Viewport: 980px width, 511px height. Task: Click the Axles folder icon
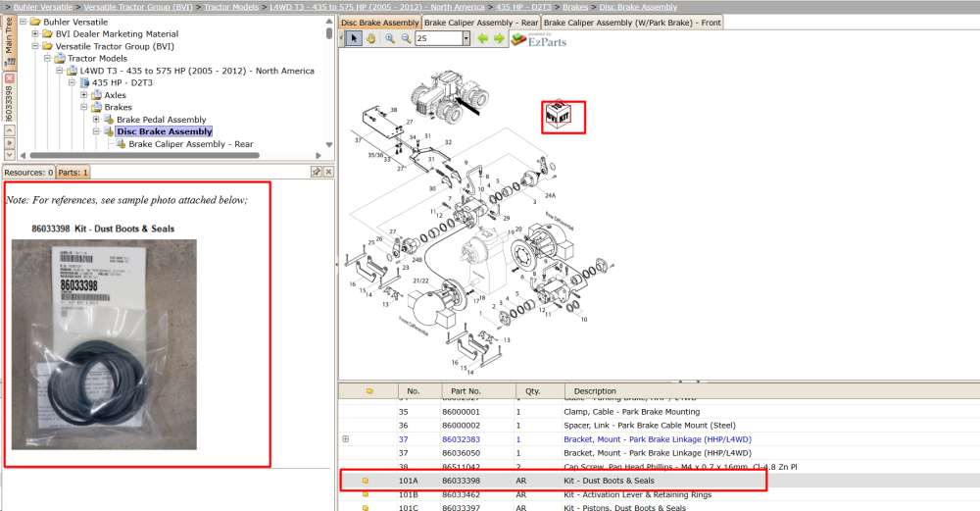(96, 95)
